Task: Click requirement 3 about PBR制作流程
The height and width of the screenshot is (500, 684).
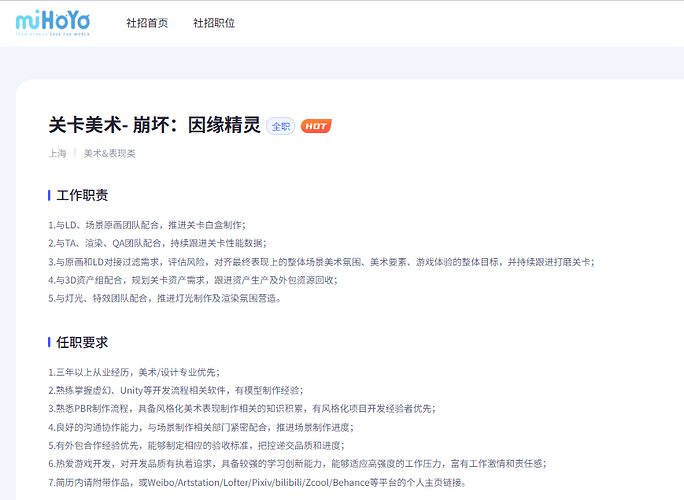Action: (x=242, y=408)
